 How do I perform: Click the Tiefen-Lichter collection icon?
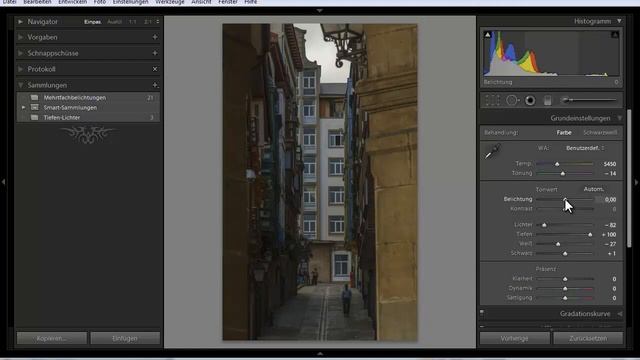pyautogui.click(x=35, y=117)
